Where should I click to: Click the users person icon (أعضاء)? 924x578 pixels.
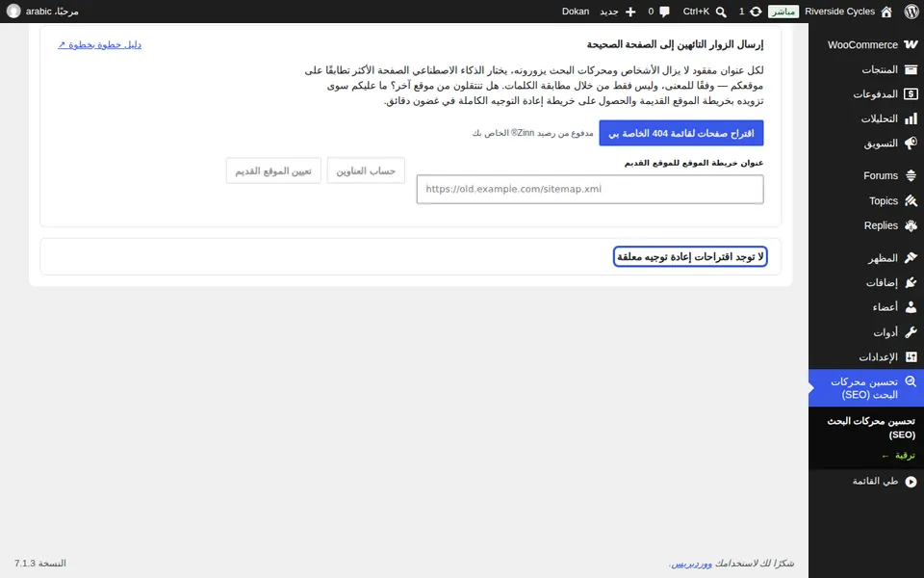911,307
